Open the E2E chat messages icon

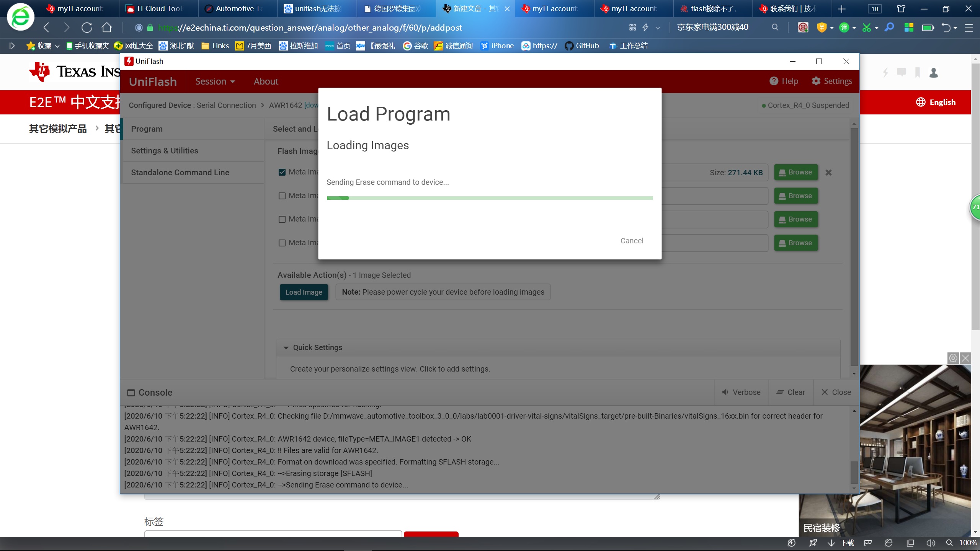[x=902, y=72]
